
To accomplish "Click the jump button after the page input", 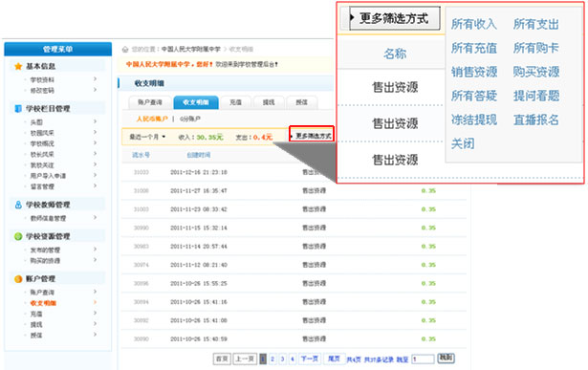I will point(446,358).
